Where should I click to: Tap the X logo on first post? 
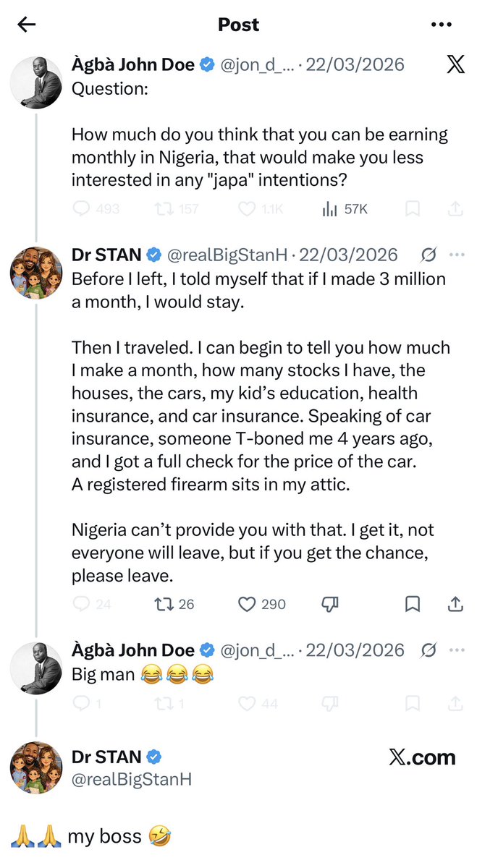pyautogui.click(x=455, y=65)
